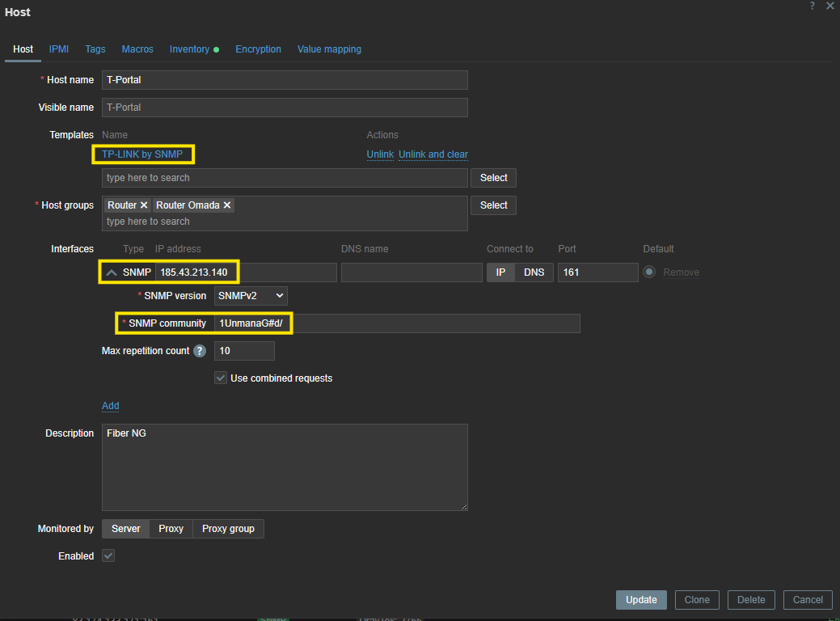Switch to the Tags tab

[x=95, y=49]
